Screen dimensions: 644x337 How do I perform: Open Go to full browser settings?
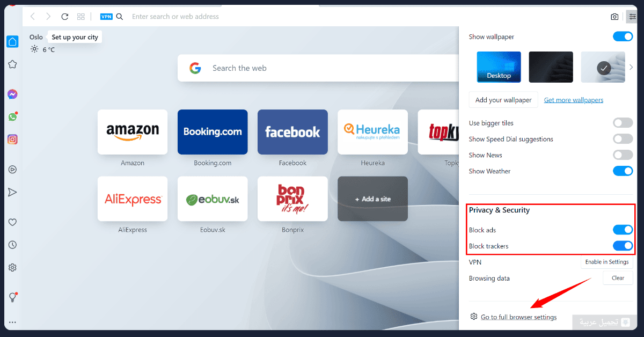518,317
